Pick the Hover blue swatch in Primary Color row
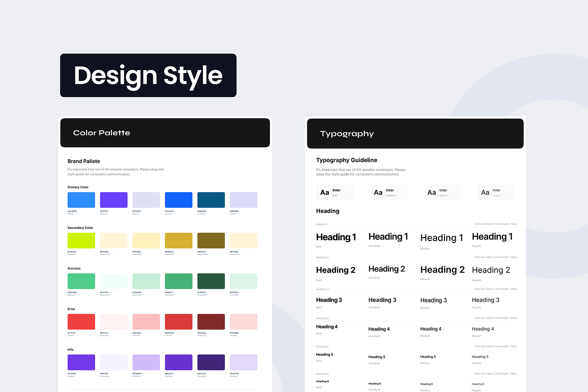Screen dimensions: 588x392 tap(179, 200)
